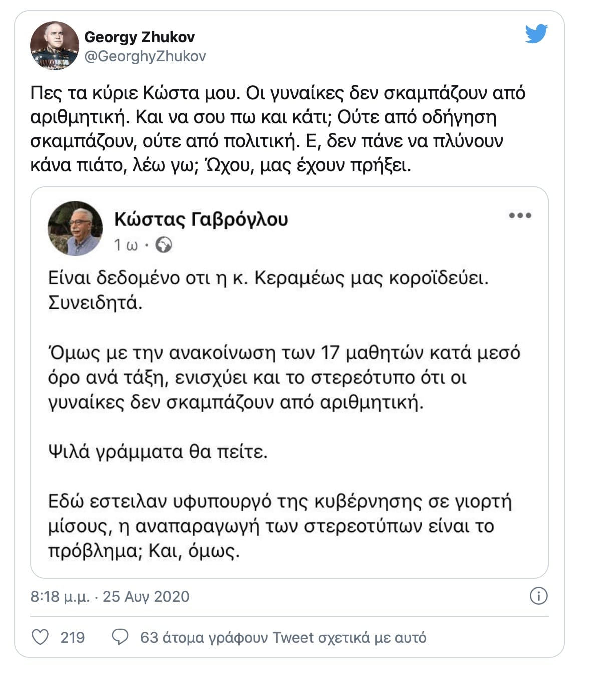
Task: Click the paragraph about 17 μαθητών
Action: [x=284, y=377]
